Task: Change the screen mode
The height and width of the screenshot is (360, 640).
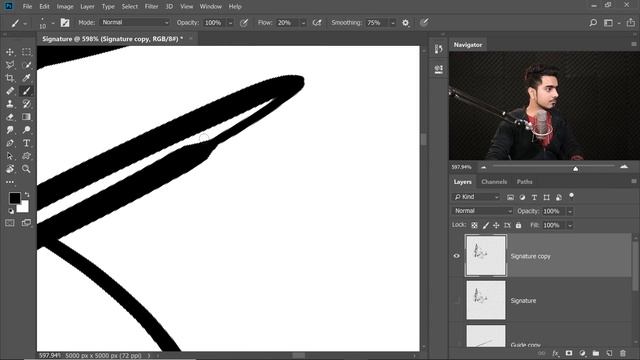Action: pyautogui.click(x=27, y=223)
